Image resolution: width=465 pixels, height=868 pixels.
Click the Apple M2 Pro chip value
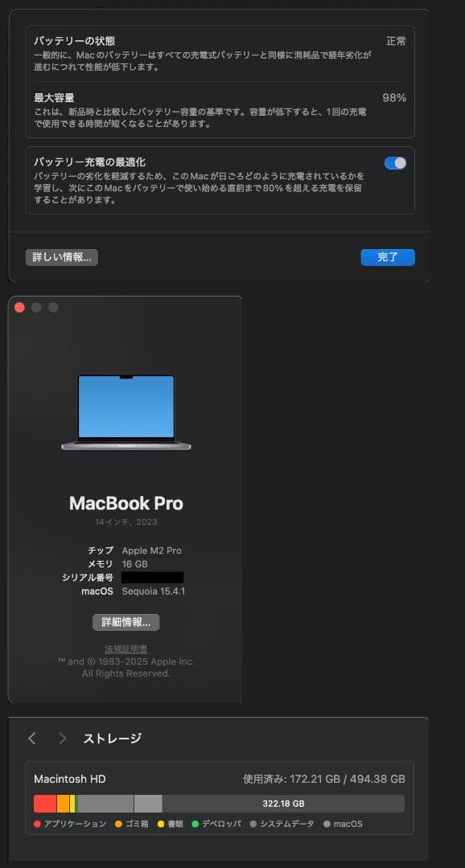coord(152,551)
